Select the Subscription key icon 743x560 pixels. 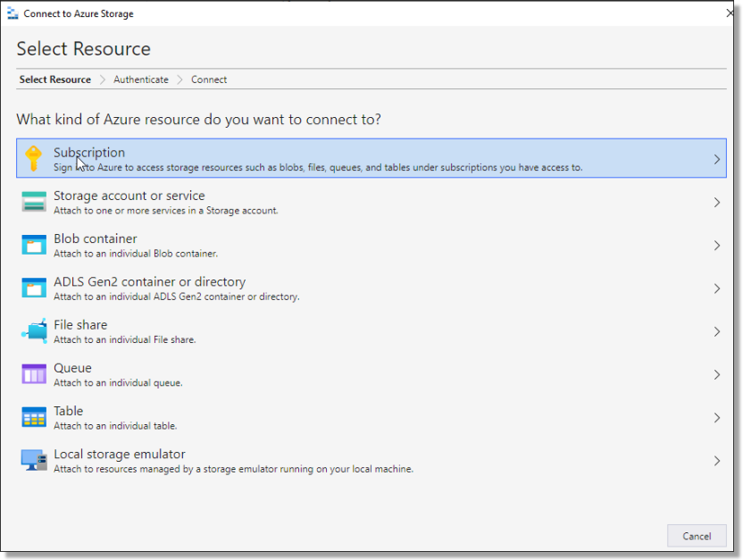pyautogui.click(x=33, y=158)
